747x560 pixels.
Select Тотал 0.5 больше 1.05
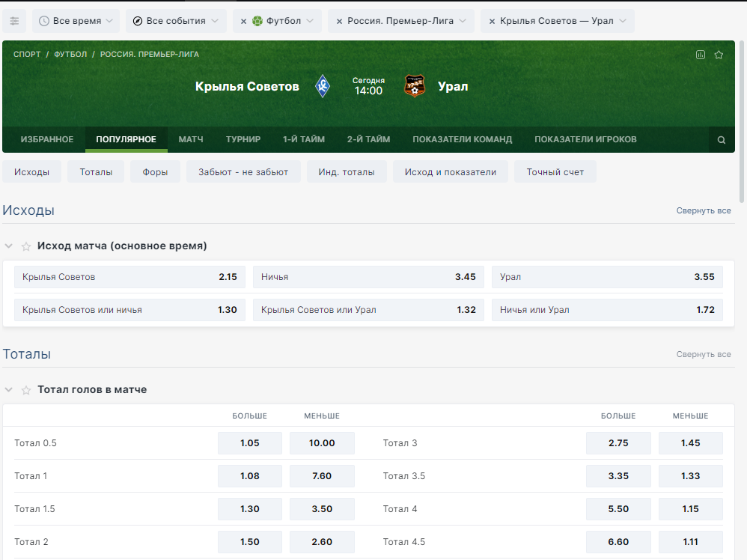(x=250, y=443)
